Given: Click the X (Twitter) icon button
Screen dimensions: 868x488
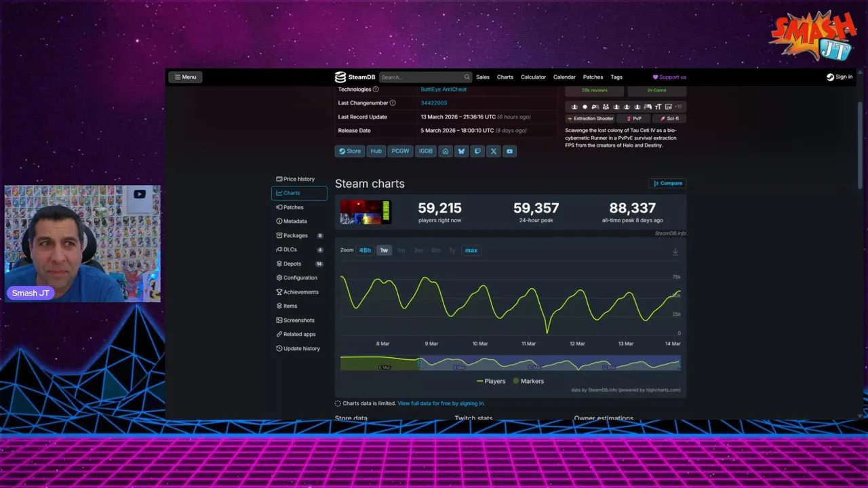Looking at the screenshot, I should [x=494, y=151].
